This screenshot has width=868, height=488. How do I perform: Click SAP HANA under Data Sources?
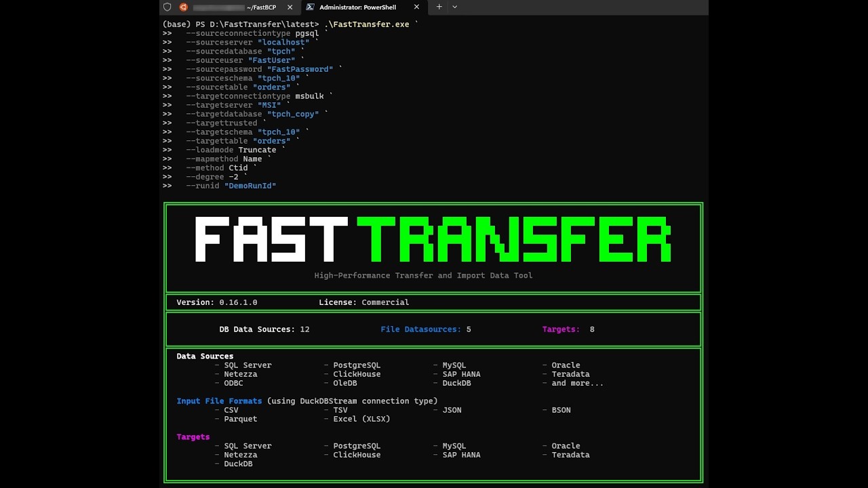pyautogui.click(x=461, y=374)
